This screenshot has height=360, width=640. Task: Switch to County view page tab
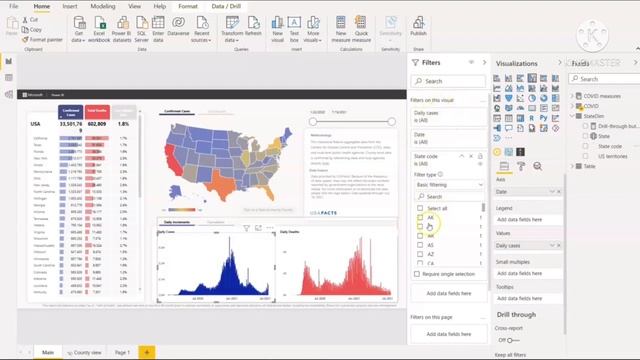pos(84,352)
